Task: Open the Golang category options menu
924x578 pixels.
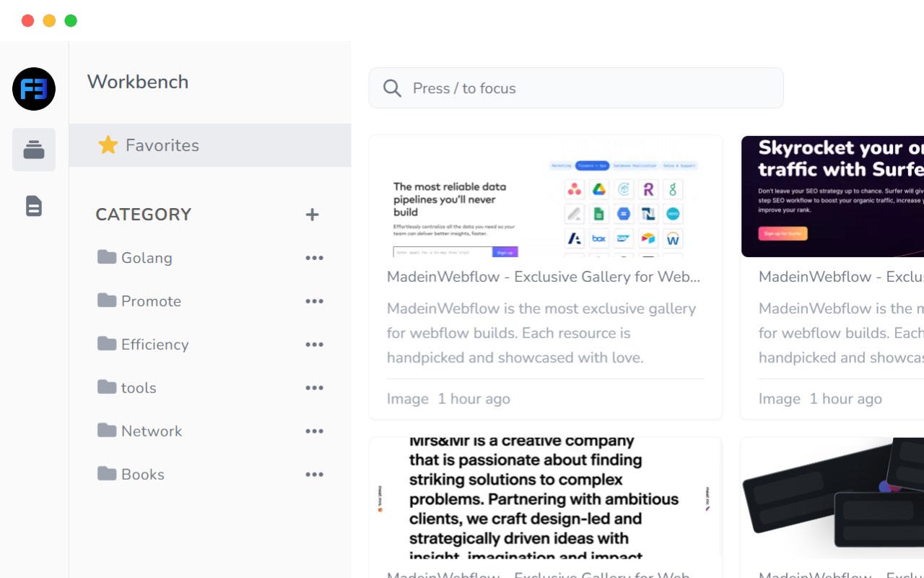Action: click(314, 258)
